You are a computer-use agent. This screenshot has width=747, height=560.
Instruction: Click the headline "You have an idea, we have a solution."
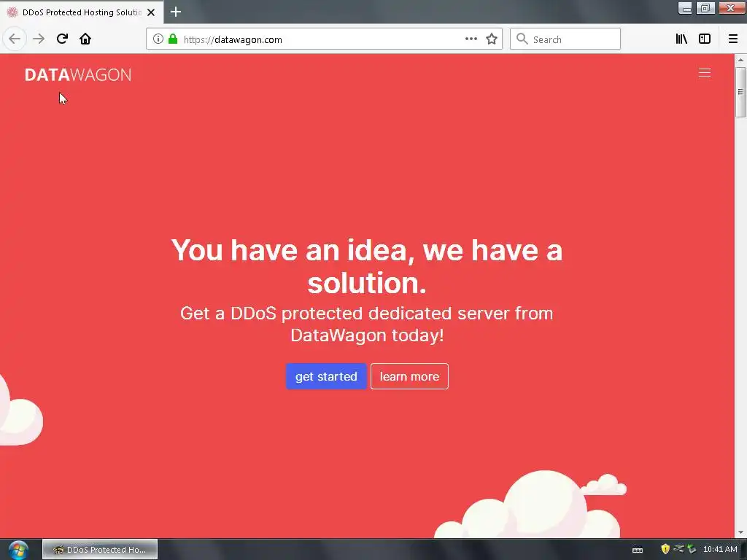(x=367, y=266)
